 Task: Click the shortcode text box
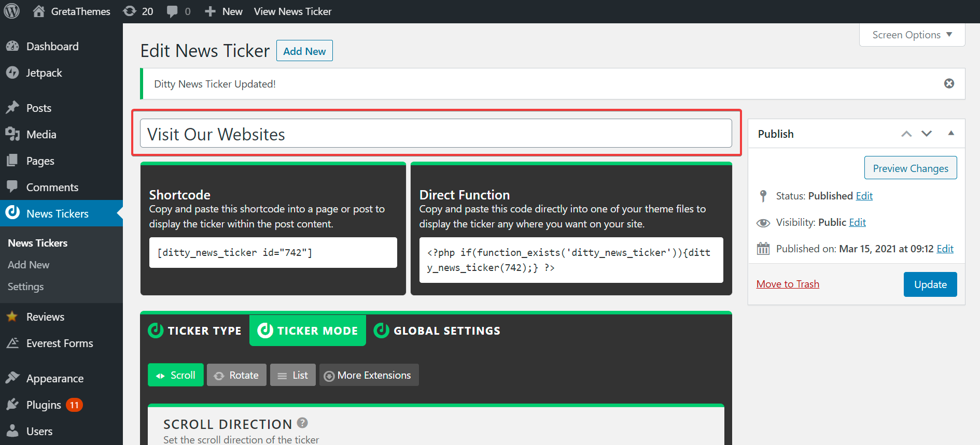coord(273,252)
